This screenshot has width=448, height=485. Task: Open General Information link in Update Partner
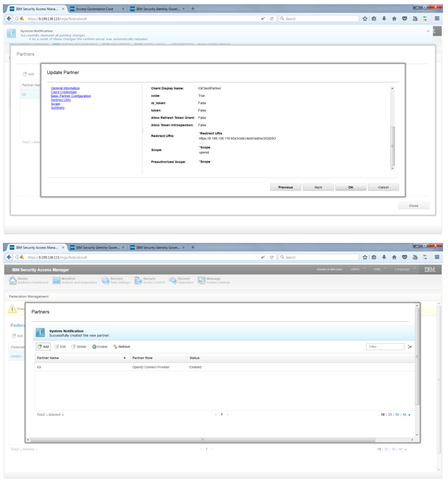pos(65,88)
